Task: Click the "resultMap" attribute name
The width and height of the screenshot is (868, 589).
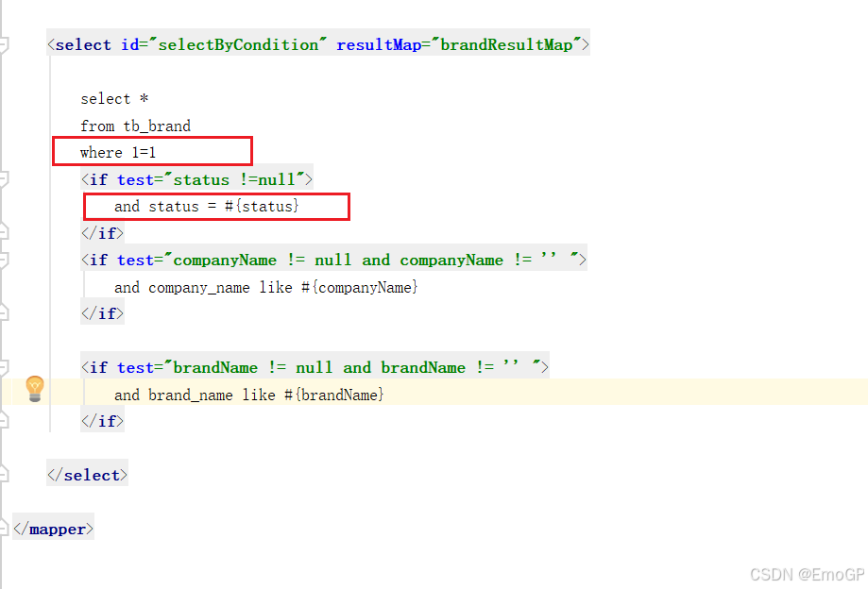Action: [x=379, y=44]
